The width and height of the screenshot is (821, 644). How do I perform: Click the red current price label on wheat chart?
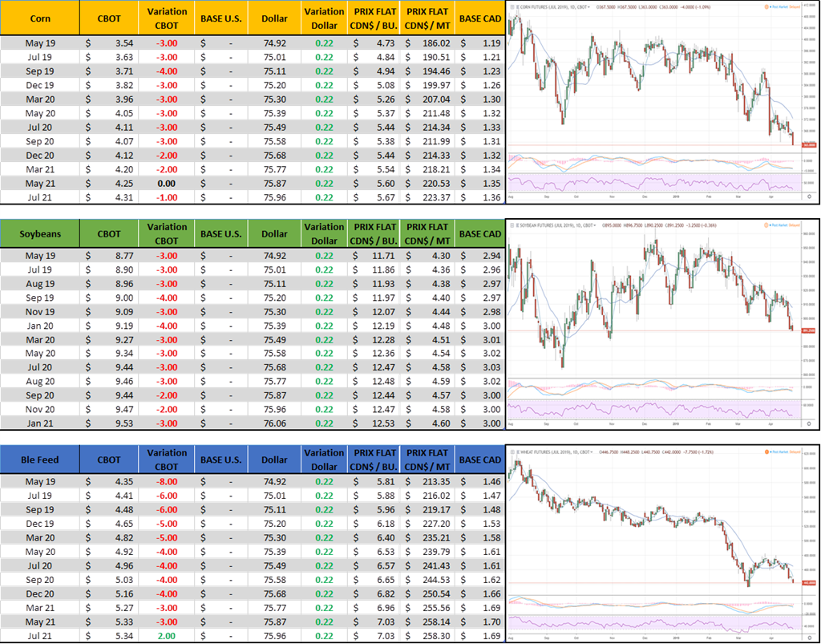[808, 582]
